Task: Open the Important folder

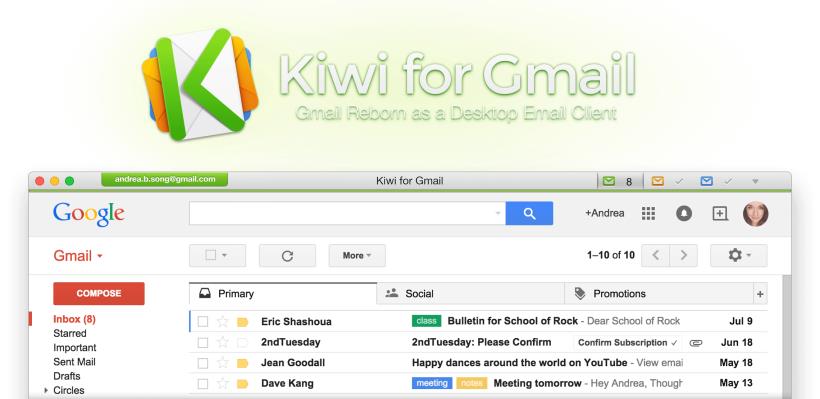Action: [x=75, y=348]
